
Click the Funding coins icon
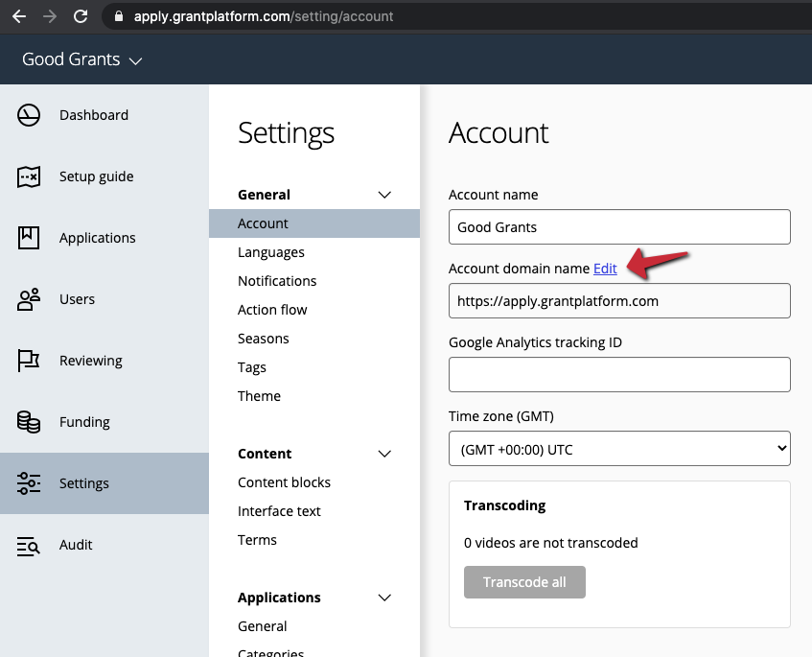(x=29, y=422)
